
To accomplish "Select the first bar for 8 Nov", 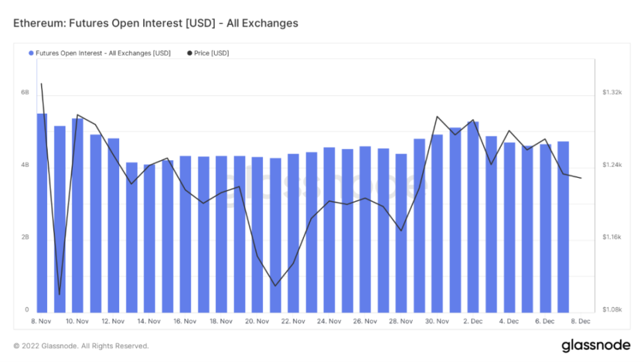I will 42,212.
